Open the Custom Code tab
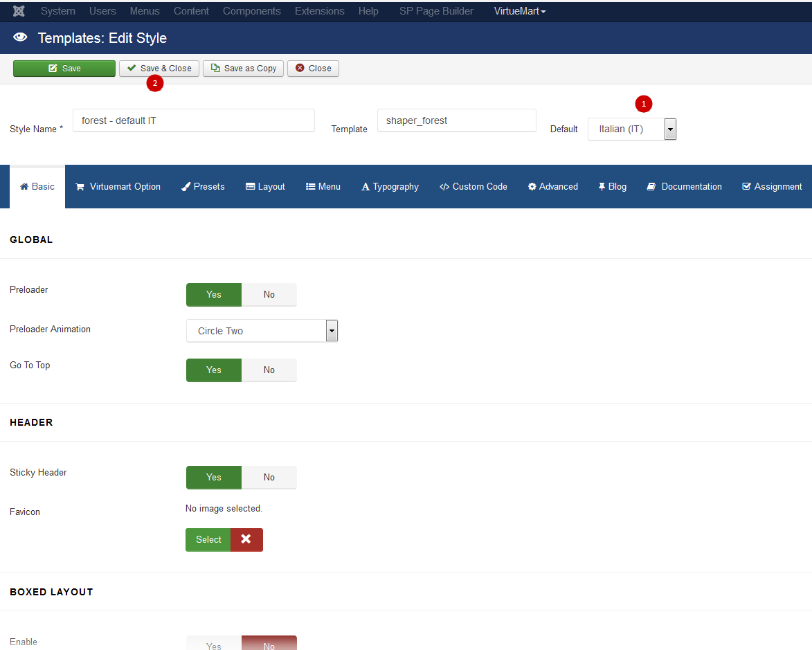Screen dimensions: 812x650 473,186
